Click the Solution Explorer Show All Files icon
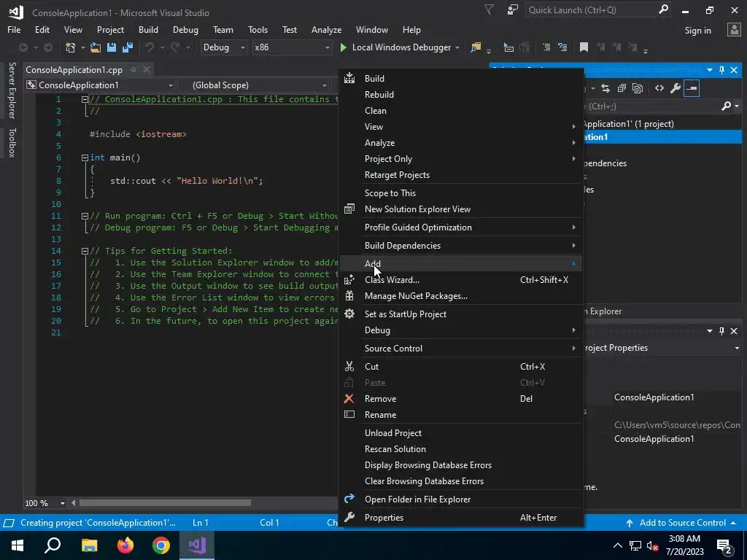 coord(638,88)
